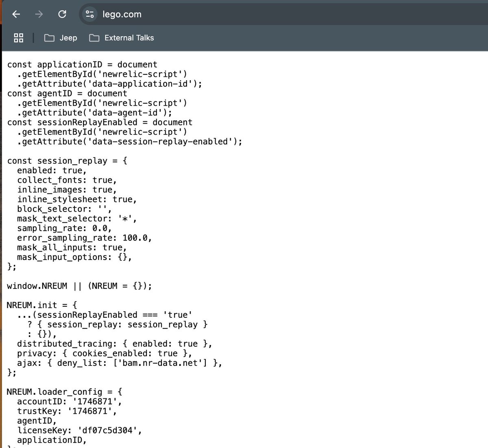Click the line "mask_text_selector: '*',"
This screenshot has width=488, height=448.
click(x=77, y=219)
